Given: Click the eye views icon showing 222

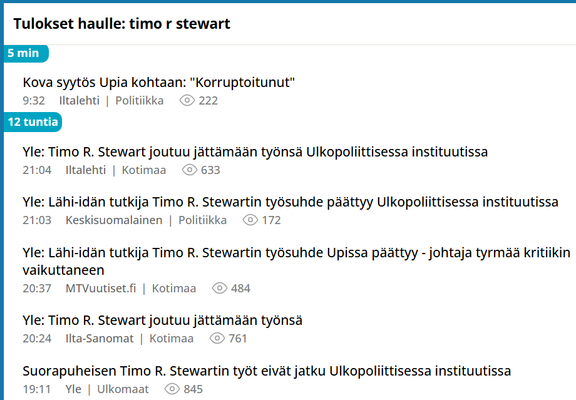Looking at the screenshot, I should click(x=187, y=100).
